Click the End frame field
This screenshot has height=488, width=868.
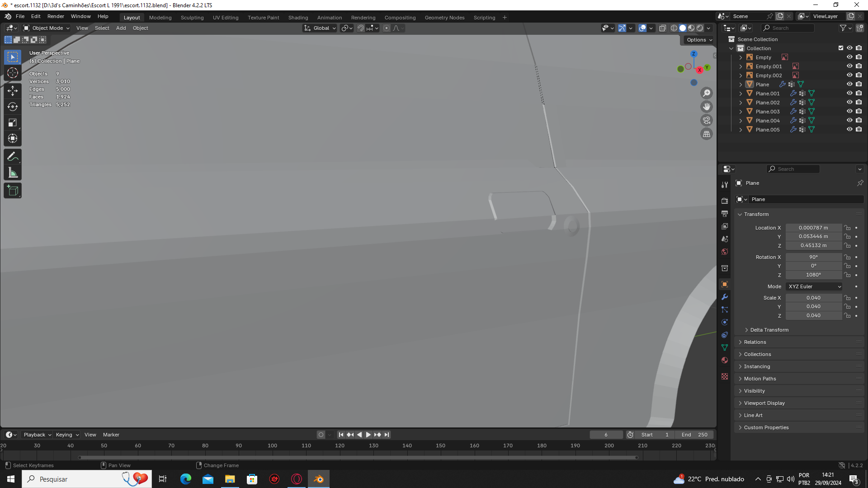pos(695,435)
